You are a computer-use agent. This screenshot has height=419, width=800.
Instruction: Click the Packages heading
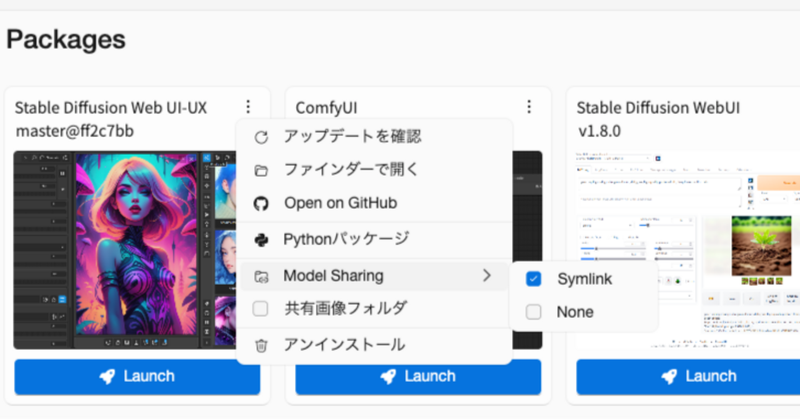click(66, 40)
